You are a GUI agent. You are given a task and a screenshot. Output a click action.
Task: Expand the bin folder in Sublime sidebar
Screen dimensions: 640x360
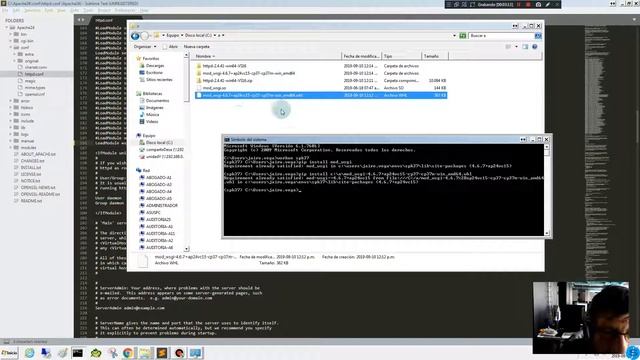11,34
